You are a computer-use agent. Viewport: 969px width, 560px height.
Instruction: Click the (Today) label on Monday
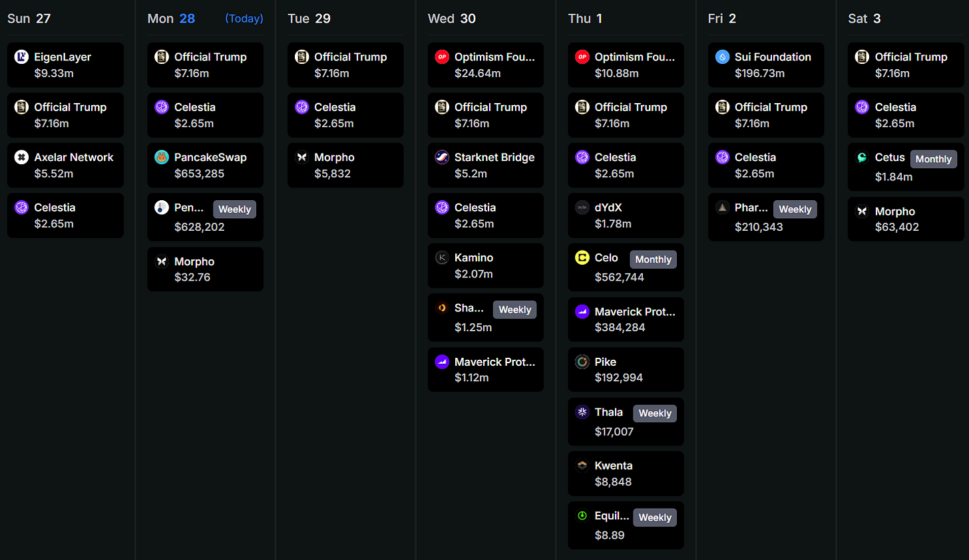point(244,19)
